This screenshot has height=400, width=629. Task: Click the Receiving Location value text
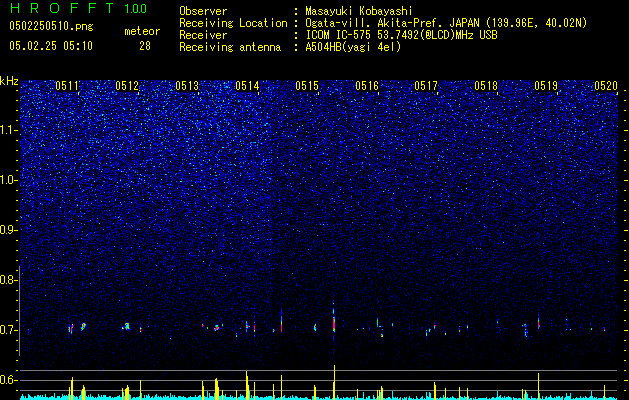click(x=446, y=24)
